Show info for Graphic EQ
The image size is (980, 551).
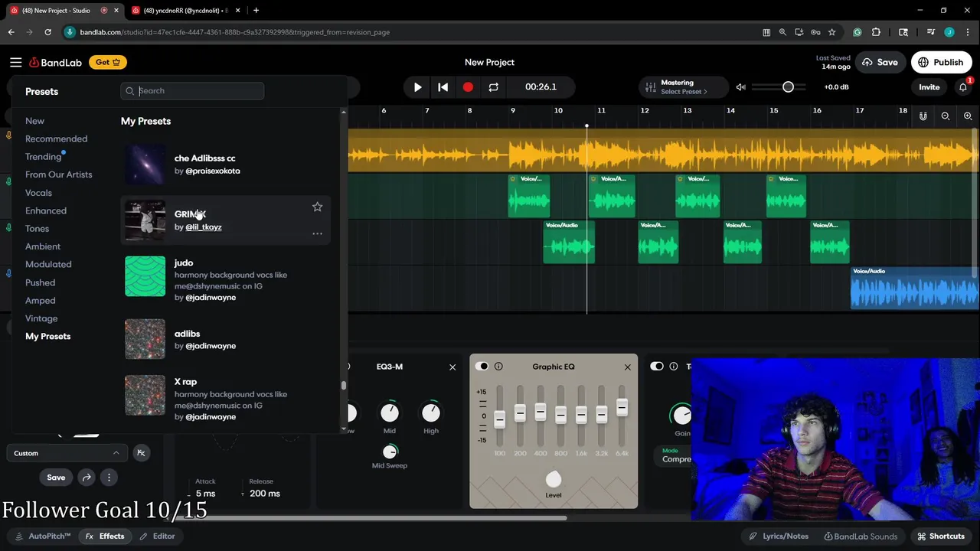tap(498, 367)
